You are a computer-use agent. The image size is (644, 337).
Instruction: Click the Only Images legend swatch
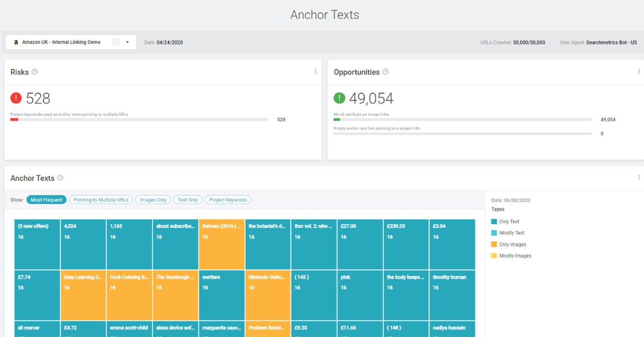(494, 244)
